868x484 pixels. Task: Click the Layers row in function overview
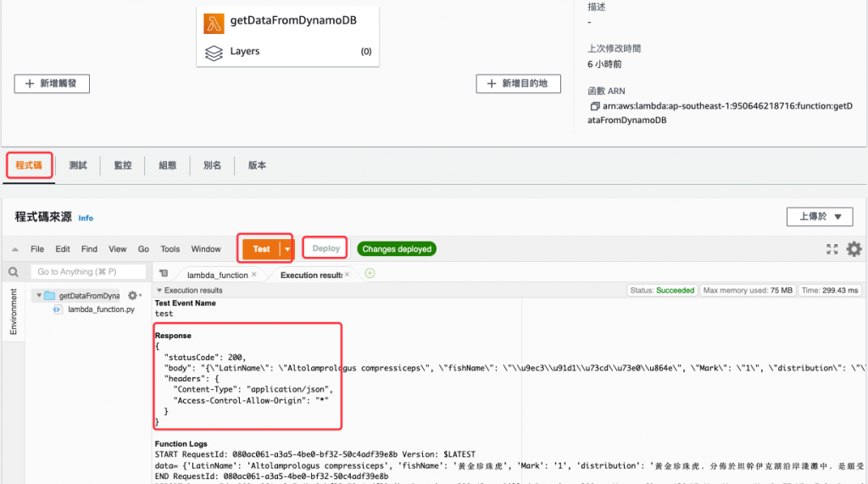click(288, 52)
